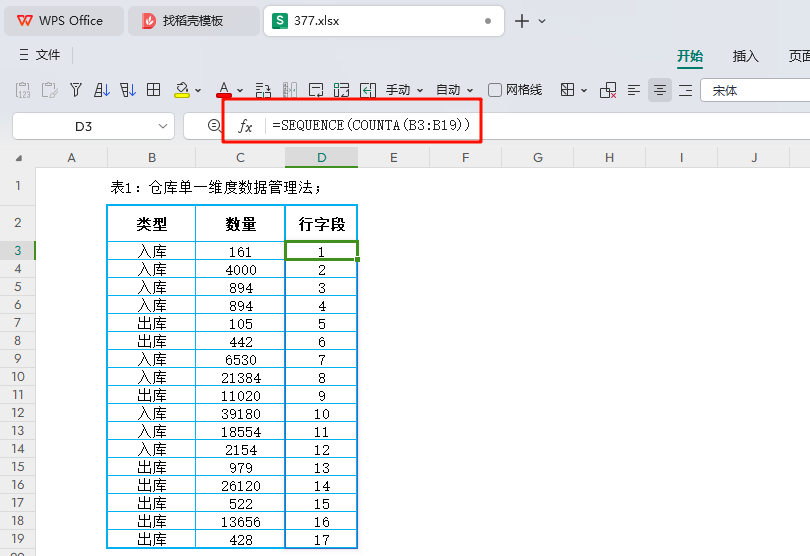Click the zoom magnifier icon in formula bar
The height and width of the screenshot is (556, 810).
[x=214, y=126]
